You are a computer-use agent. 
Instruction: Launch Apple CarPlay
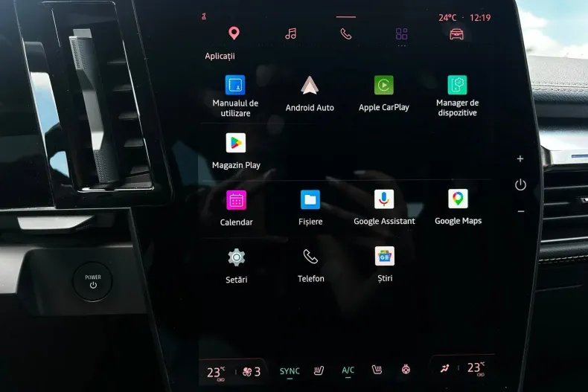pos(383,94)
